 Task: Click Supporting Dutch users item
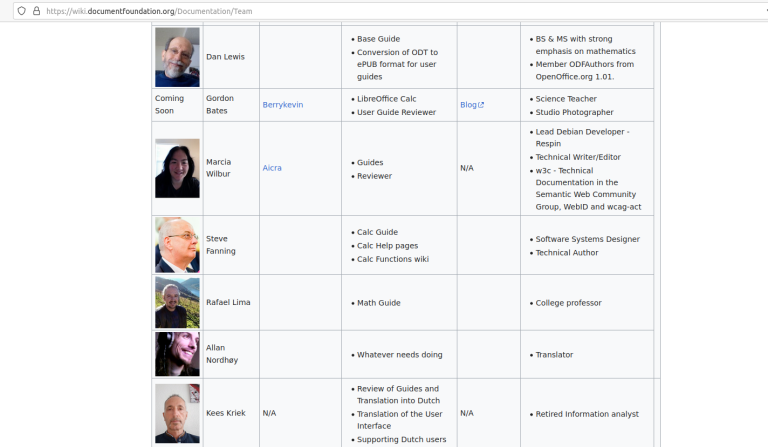402,440
